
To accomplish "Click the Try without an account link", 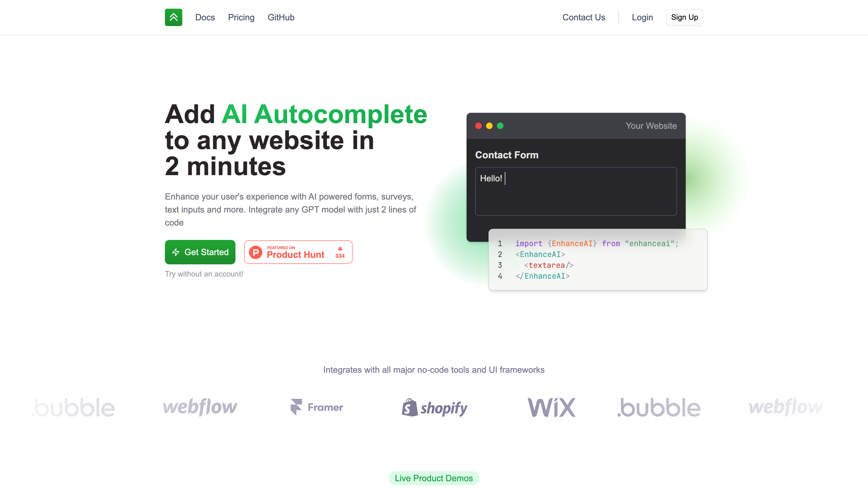I will (204, 274).
